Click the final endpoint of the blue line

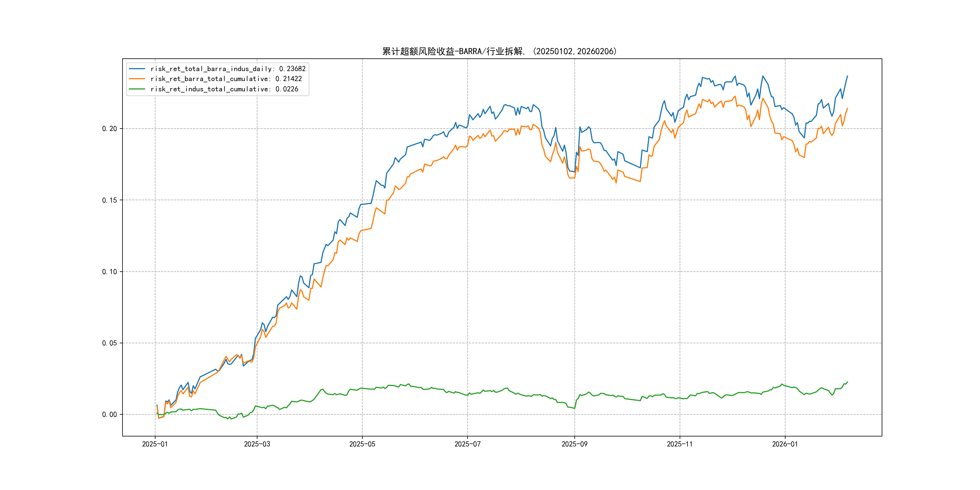click(847, 76)
